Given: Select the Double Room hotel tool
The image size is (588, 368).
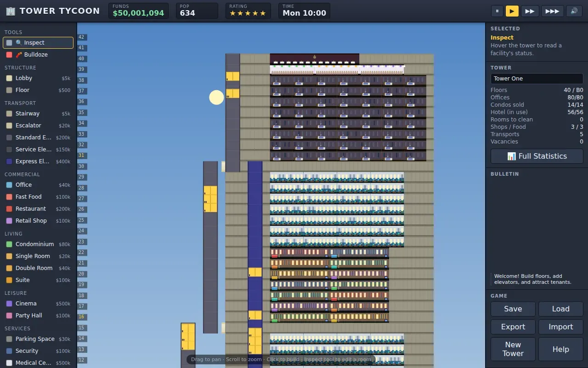Looking at the screenshot, I should [x=38, y=268].
